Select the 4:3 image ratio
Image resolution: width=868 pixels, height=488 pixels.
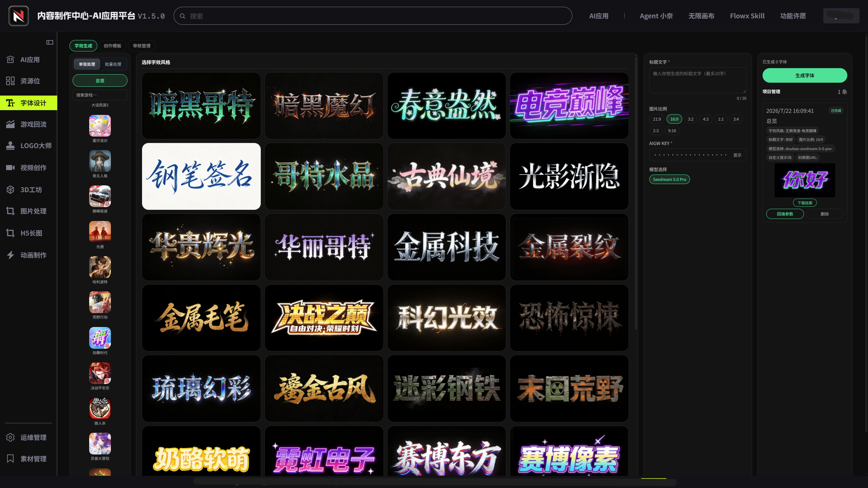click(706, 119)
